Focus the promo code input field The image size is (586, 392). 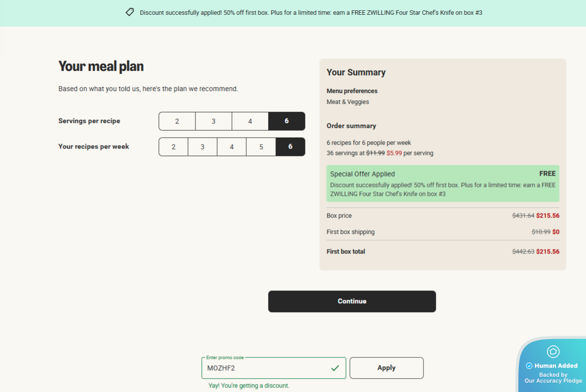click(264, 368)
